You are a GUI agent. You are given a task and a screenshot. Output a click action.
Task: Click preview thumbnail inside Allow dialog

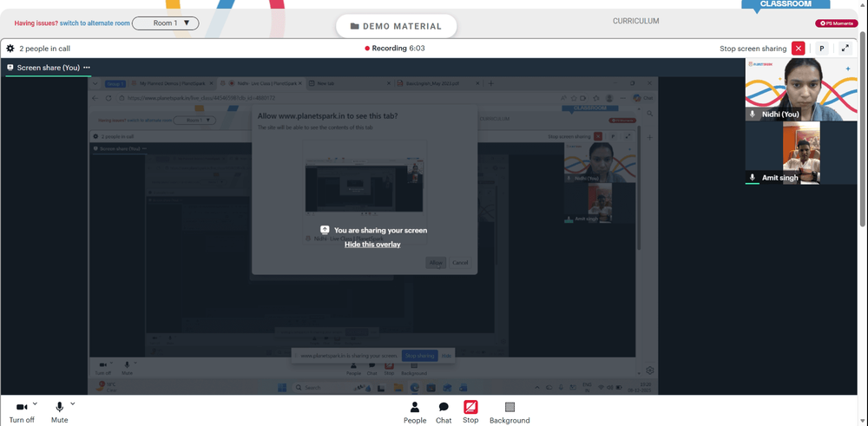[x=365, y=186]
